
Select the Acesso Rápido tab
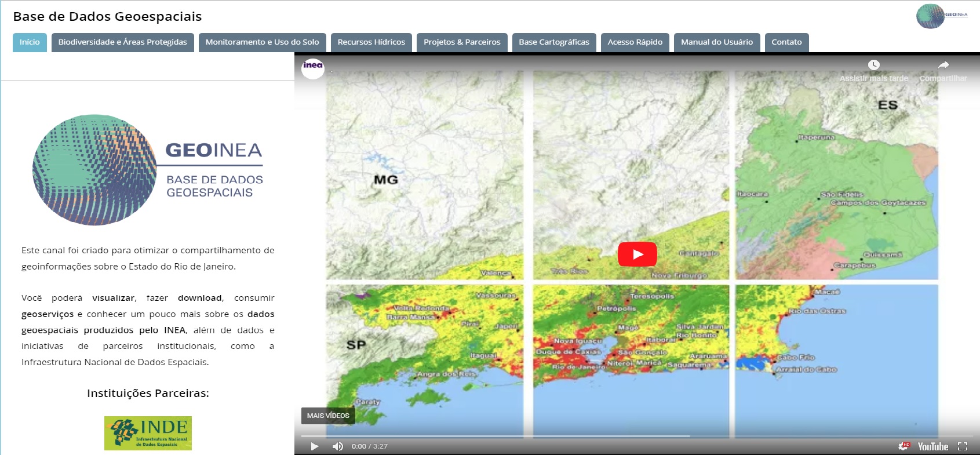tap(635, 42)
